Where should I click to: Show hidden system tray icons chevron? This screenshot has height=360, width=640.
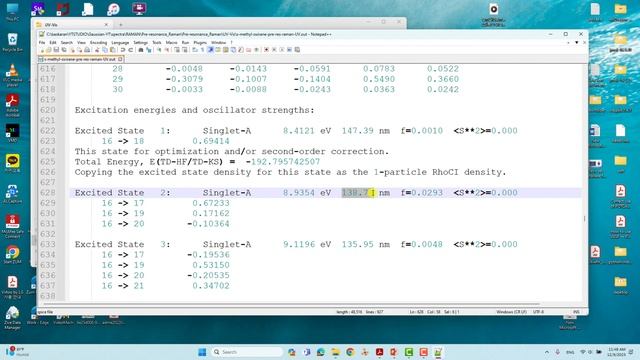(x=547, y=352)
